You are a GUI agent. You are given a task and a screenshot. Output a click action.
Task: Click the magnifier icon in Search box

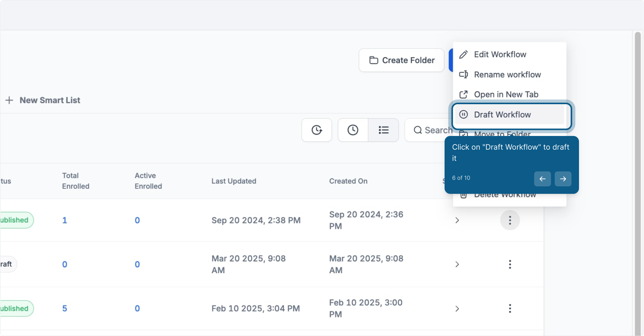[418, 130]
